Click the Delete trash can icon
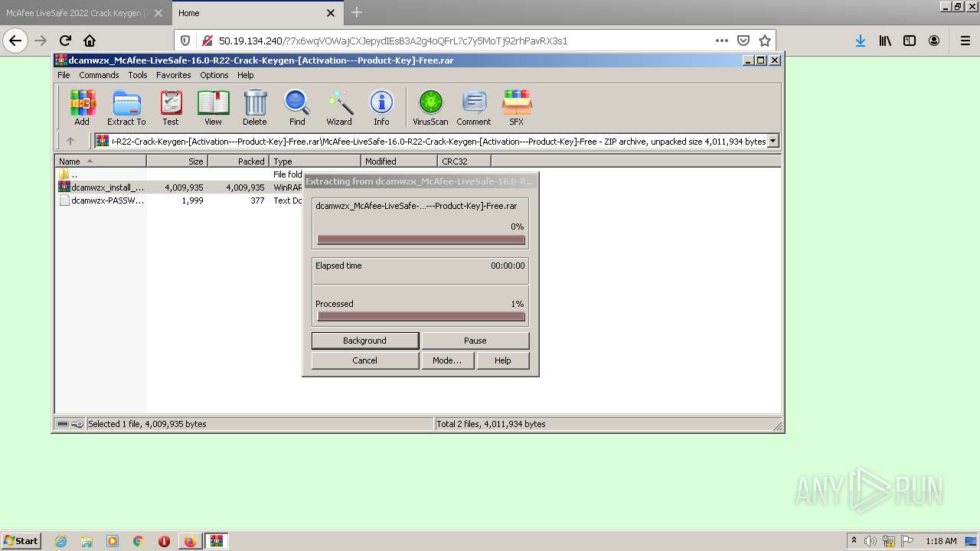Image resolution: width=980 pixels, height=551 pixels. (255, 107)
